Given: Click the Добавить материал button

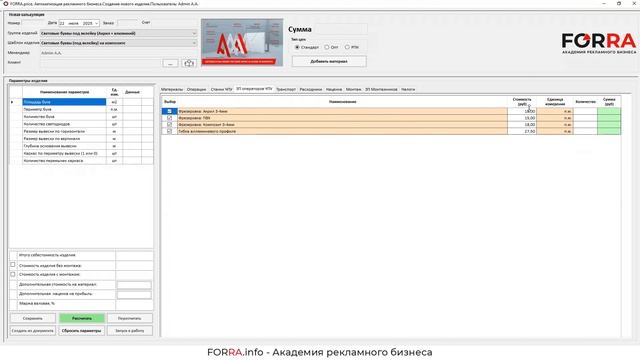Looking at the screenshot, I should (x=329, y=62).
